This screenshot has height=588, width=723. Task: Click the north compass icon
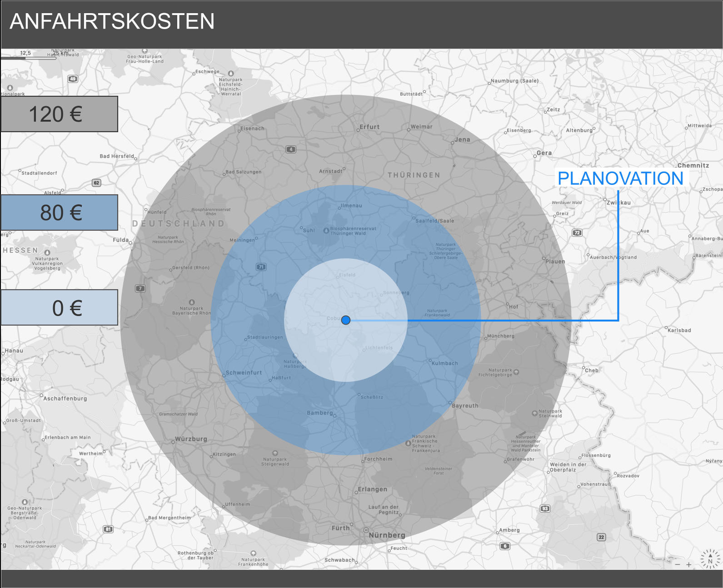click(710, 559)
